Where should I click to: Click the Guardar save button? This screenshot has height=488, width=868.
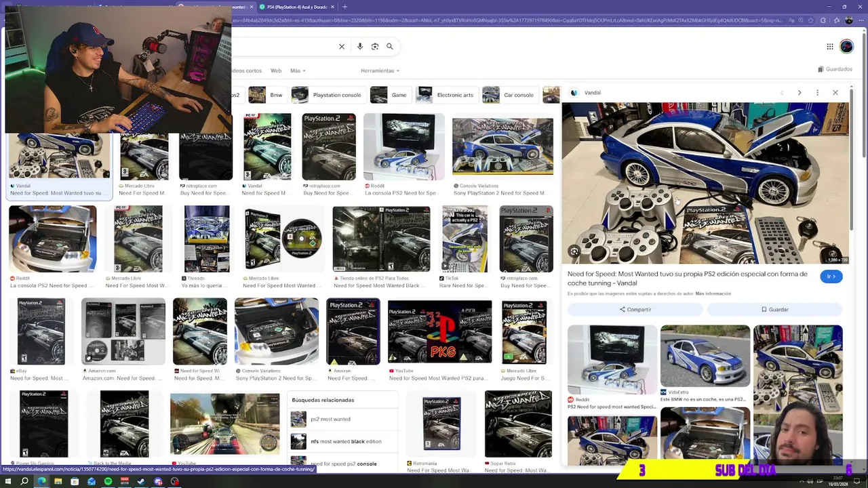tap(774, 310)
